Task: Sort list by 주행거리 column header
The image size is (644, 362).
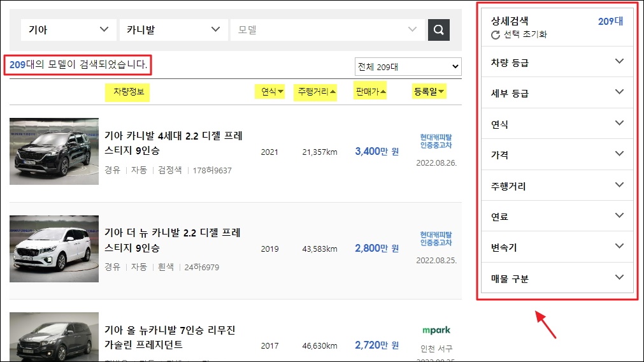Action: pyautogui.click(x=317, y=92)
